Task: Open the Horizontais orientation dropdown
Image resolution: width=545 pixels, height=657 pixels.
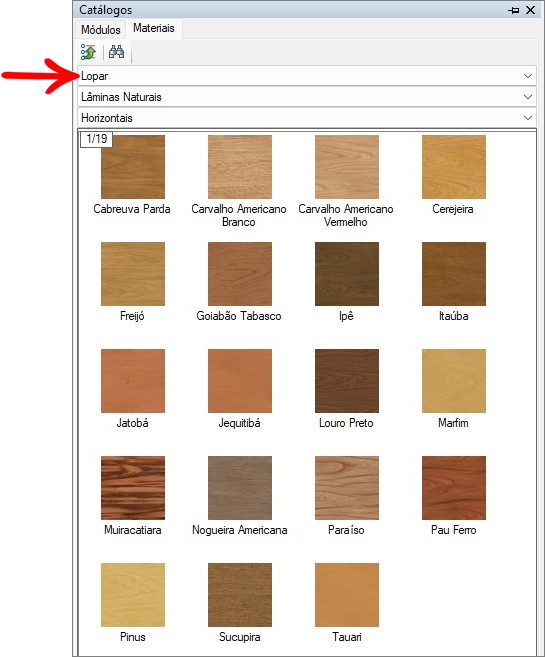Action: 307,118
